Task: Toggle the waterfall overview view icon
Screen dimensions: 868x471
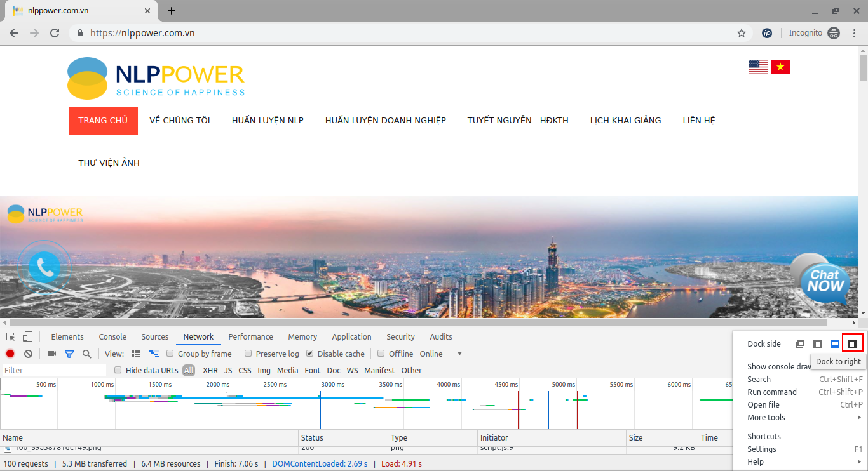Action: pyautogui.click(x=153, y=354)
